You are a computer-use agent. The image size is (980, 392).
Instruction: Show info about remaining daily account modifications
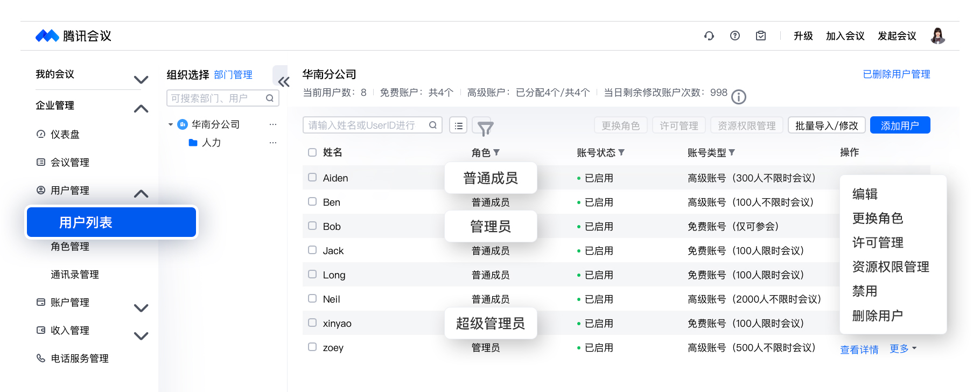click(x=739, y=97)
